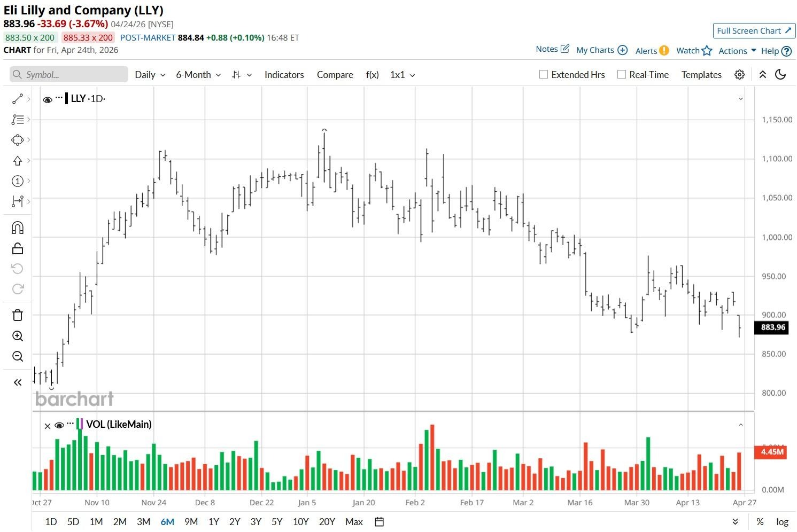Viewport: 797px width, 532px height.
Task: Choose the shapes drawing tool
Action: tap(18, 140)
